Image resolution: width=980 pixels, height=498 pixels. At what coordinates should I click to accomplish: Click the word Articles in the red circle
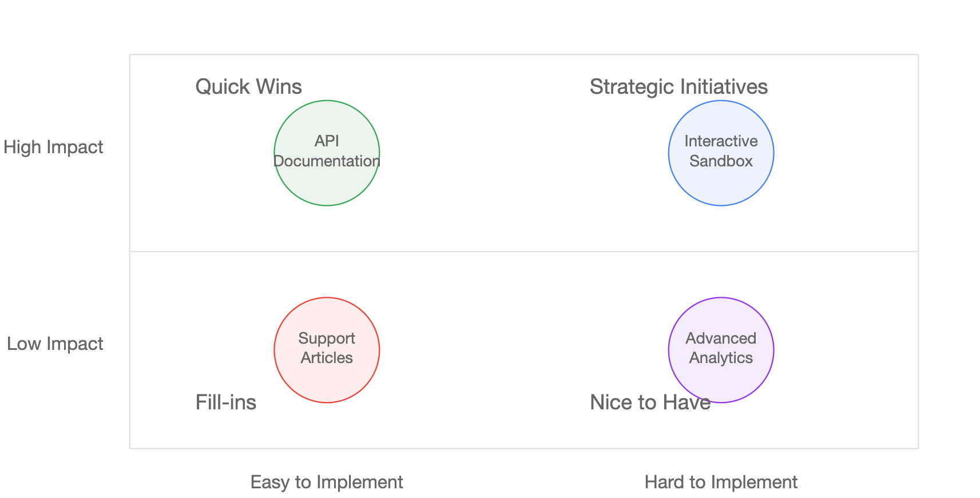(x=327, y=358)
